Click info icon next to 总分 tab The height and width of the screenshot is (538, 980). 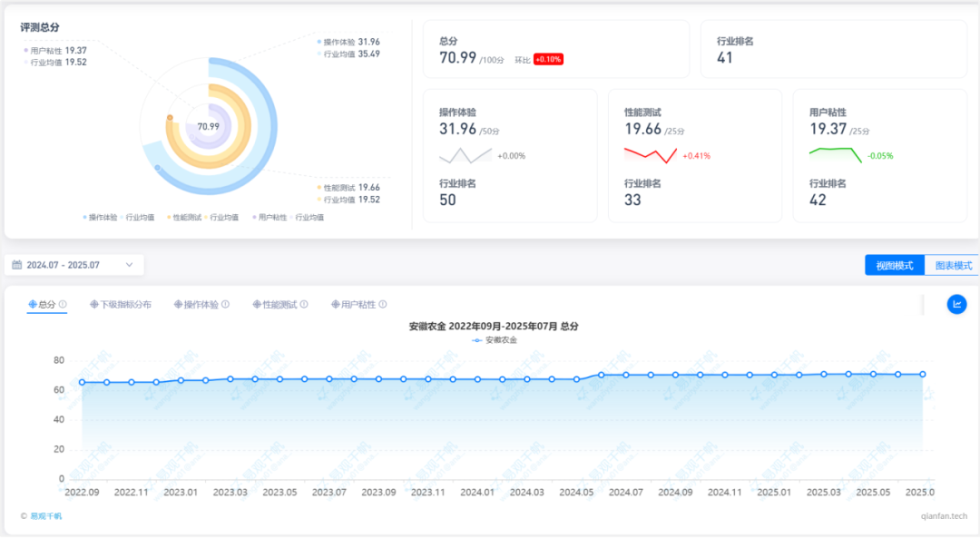[x=63, y=305]
